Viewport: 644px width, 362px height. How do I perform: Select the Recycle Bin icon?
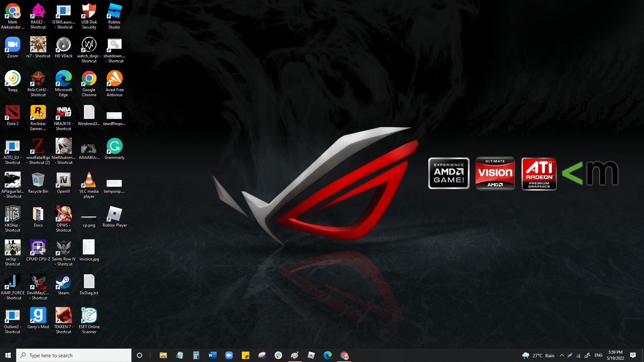(x=38, y=183)
